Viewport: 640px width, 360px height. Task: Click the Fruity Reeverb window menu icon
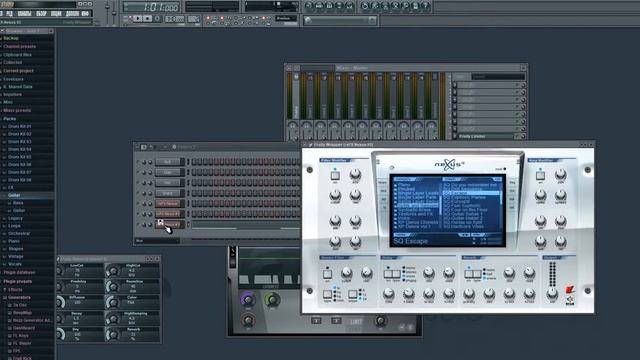click(x=59, y=259)
